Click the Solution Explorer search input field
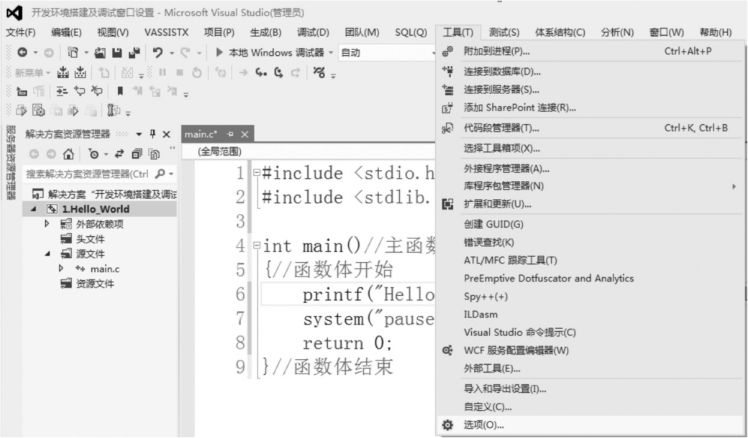The width and height of the screenshot is (748, 438). pyautogui.click(x=88, y=174)
